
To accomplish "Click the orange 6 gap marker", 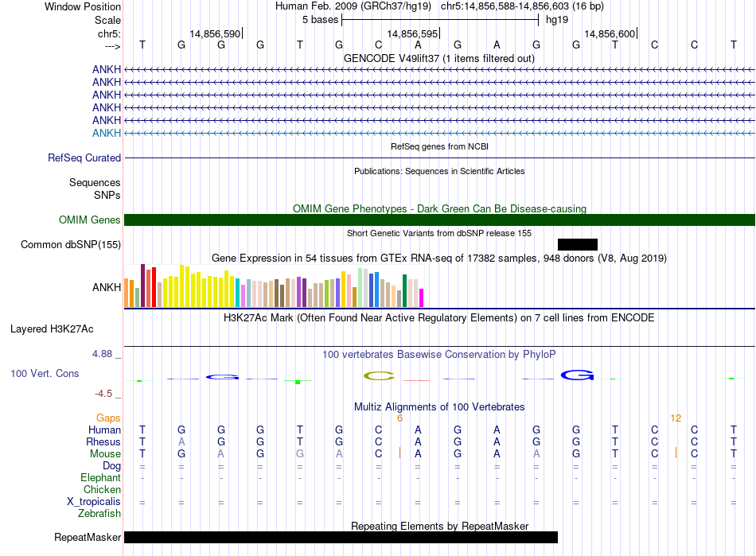I will click(399, 418).
